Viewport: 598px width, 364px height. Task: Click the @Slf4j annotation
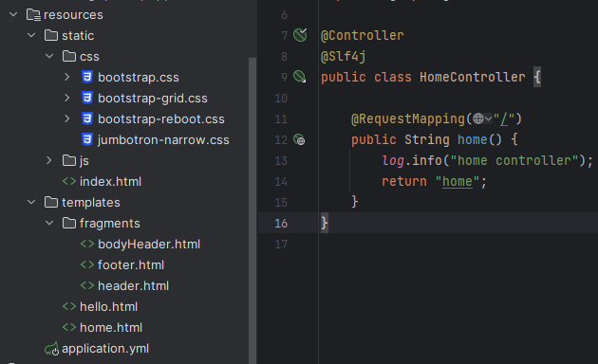coord(344,56)
